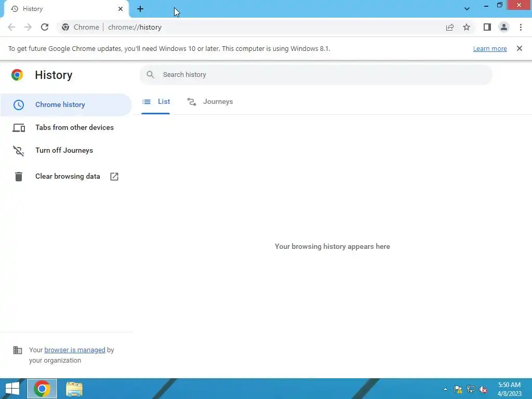Show hidden tray icons arrow
The height and width of the screenshot is (399, 532).
click(445, 389)
